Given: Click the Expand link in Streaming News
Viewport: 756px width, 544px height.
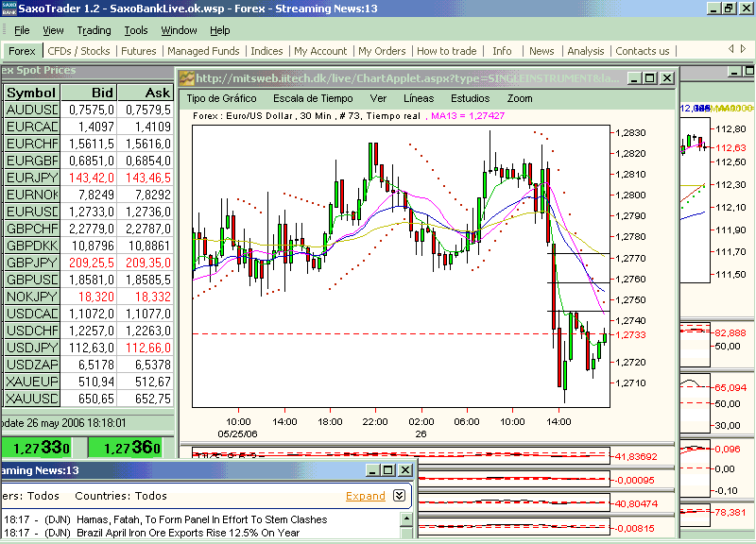Looking at the screenshot, I should (x=366, y=496).
